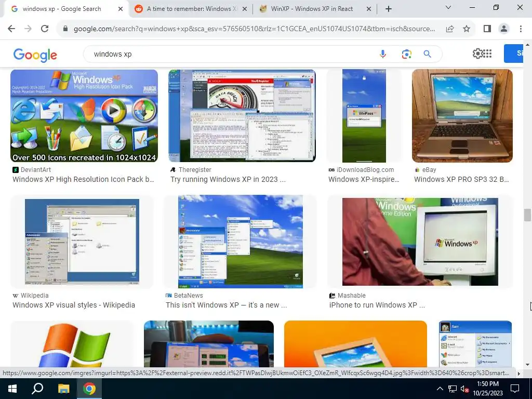Open the network tray icon

click(453, 389)
